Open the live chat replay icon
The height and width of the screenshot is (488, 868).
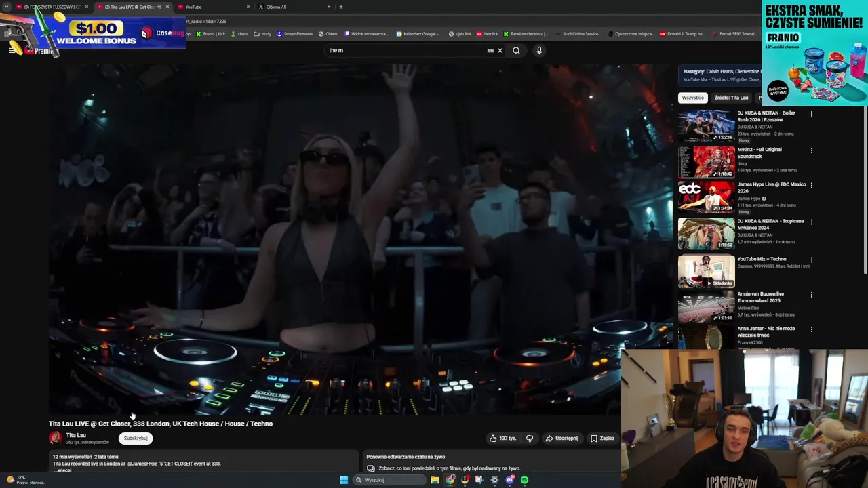click(x=371, y=468)
